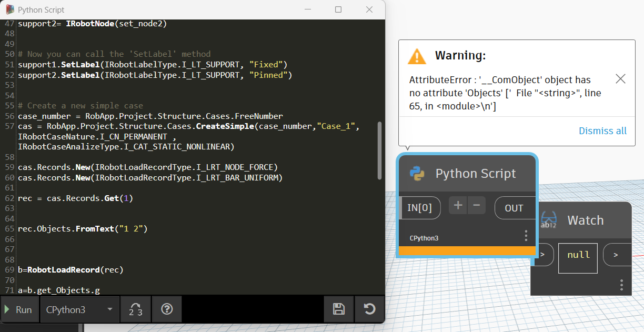Click the OUT port on the Python Script node

coord(515,207)
